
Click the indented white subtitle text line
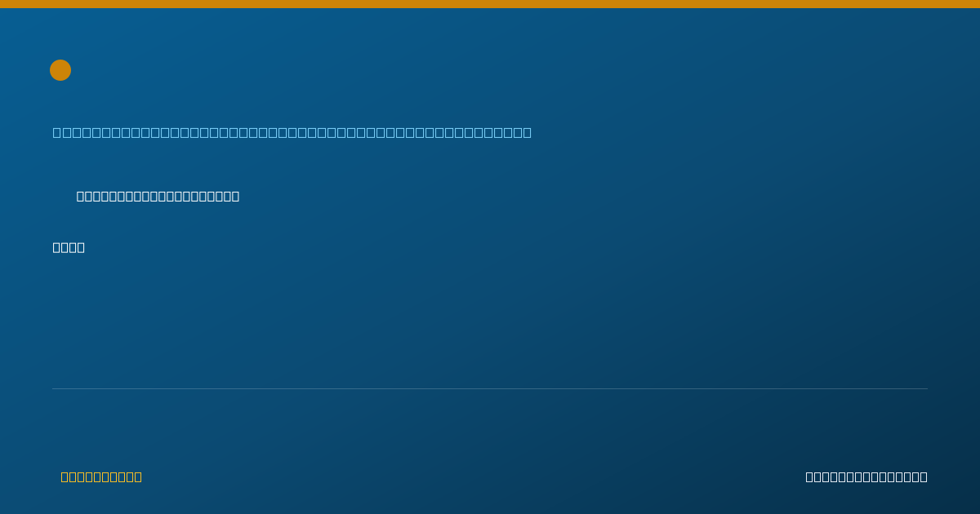[x=158, y=196]
